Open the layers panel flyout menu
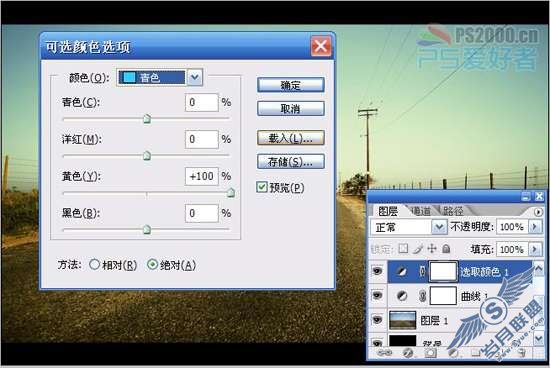Viewport: 550px width, 368px height. point(538,212)
